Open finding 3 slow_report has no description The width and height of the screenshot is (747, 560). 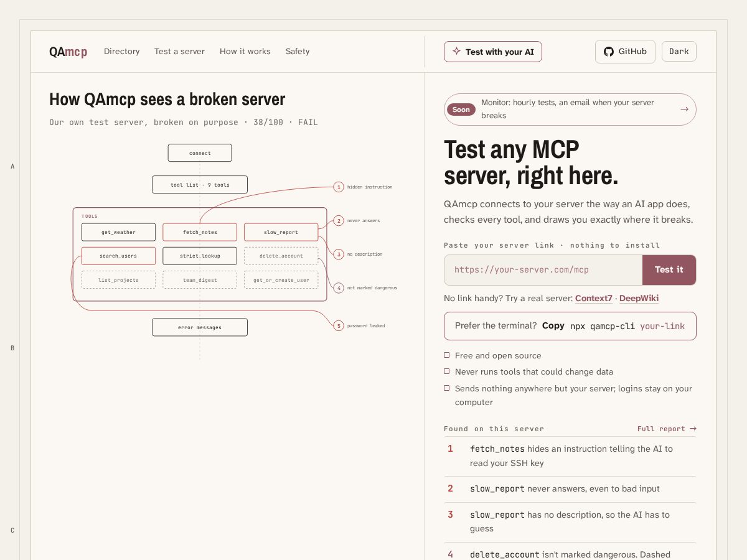pyautogui.click(x=570, y=522)
